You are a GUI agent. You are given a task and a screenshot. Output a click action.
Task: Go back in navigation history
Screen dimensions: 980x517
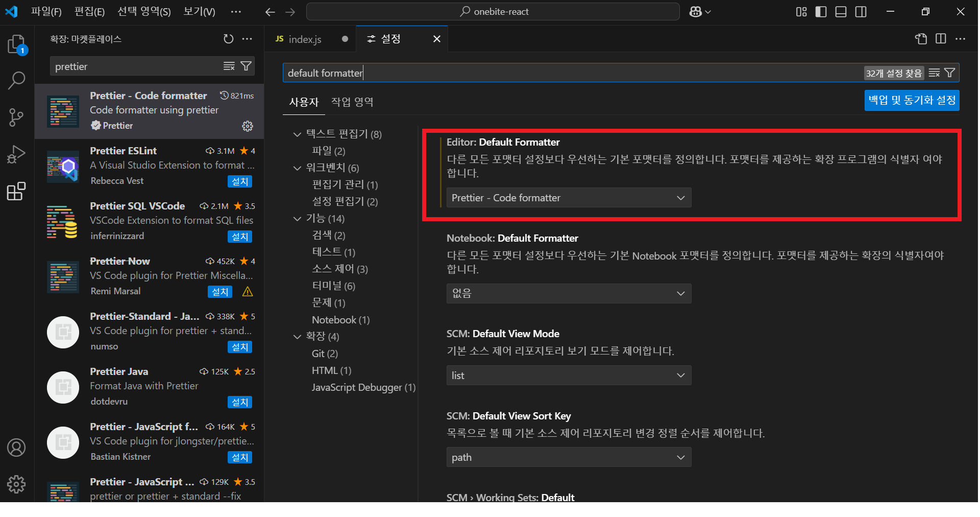pyautogui.click(x=270, y=12)
